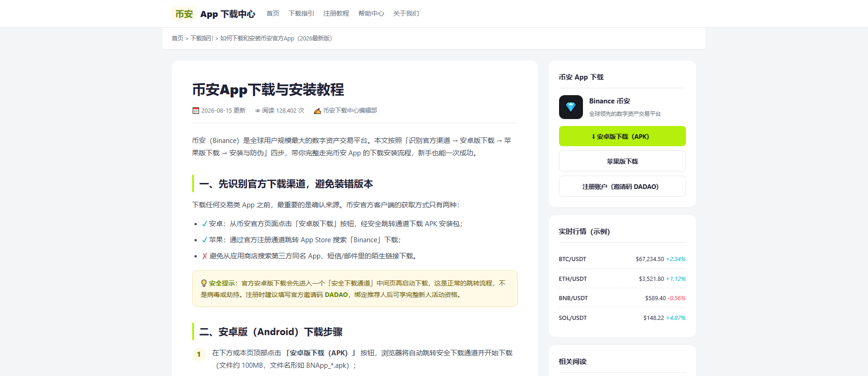Click 注册账户 (邀请码 DADAO) button
Screen dimensions: 868x376
[x=622, y=187]
